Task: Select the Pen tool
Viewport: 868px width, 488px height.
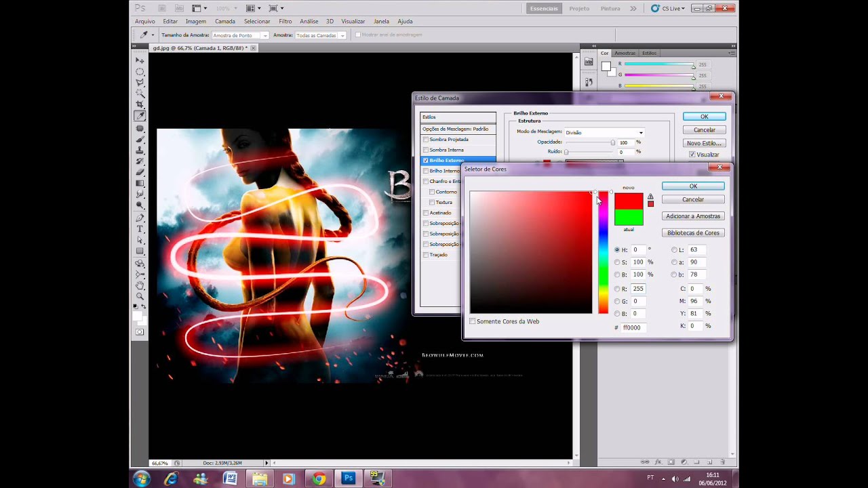Action: point(140,218)
